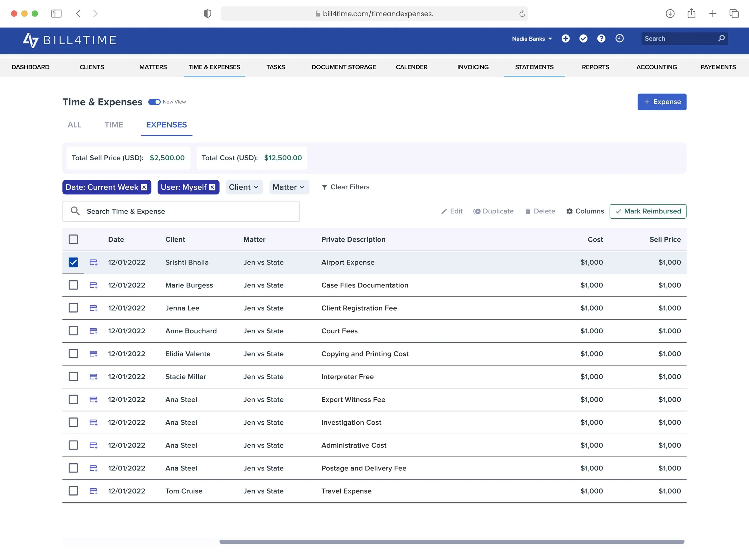
Task: Expand the Matter filter dropdown
Action: pyautogui.click(x=289, y=187)
